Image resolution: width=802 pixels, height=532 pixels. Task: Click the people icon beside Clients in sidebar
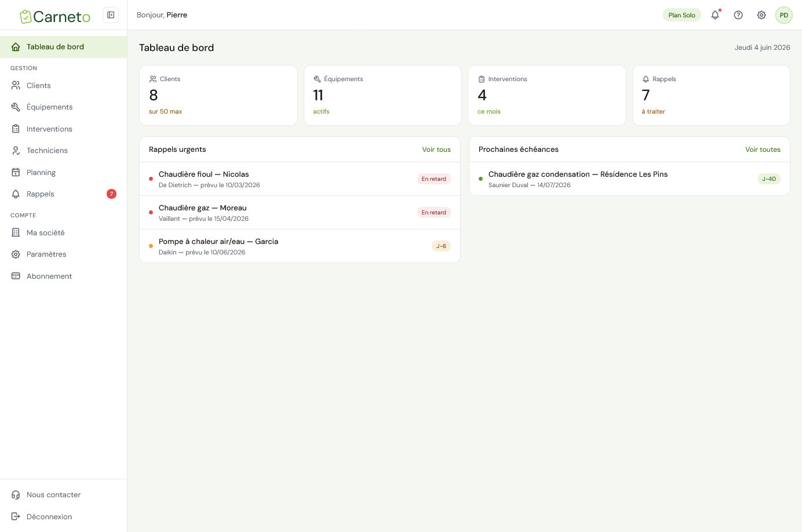pos(16,85)
